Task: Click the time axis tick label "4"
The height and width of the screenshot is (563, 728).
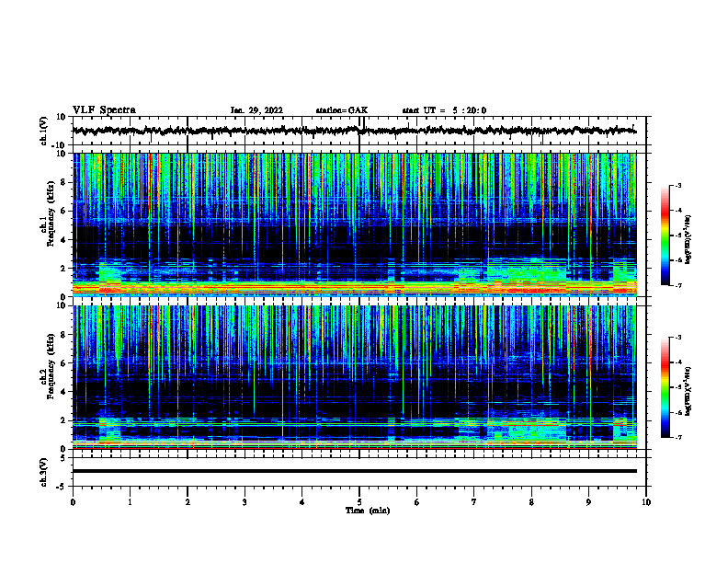Action: (302, 502)
